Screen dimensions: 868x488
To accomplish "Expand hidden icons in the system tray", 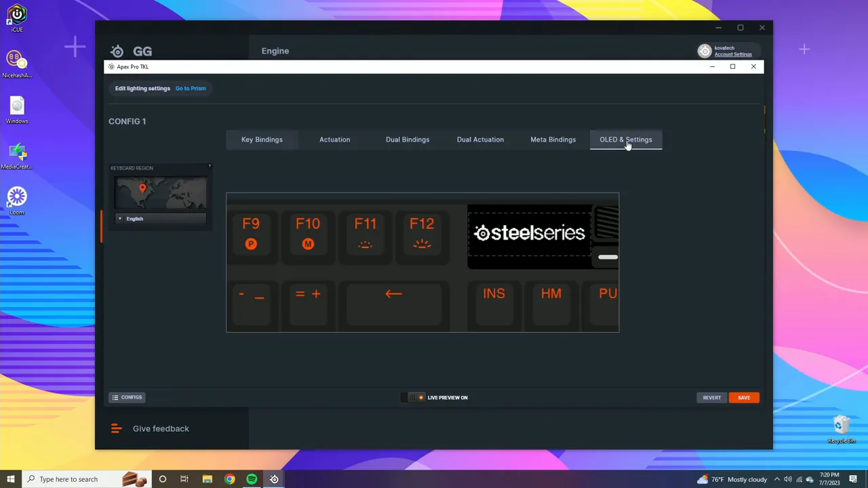I will click(776, 479).
